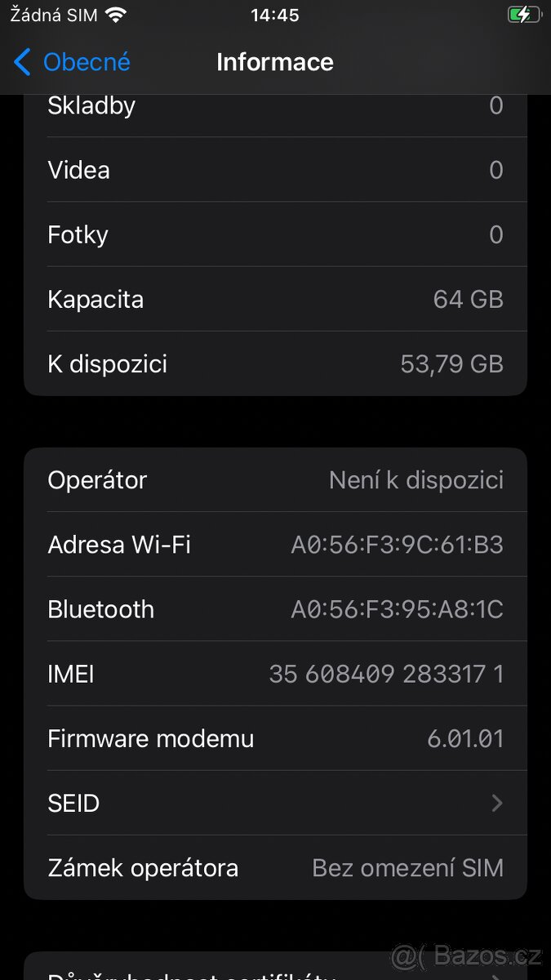
Task: Open the SEID details via its chevron
Action: click(496, 803)
